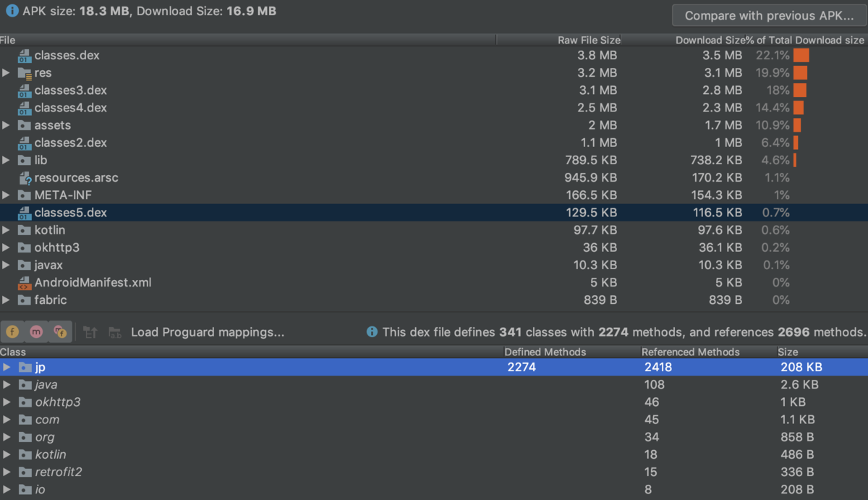Click the Compare with previous APK button

768,14
